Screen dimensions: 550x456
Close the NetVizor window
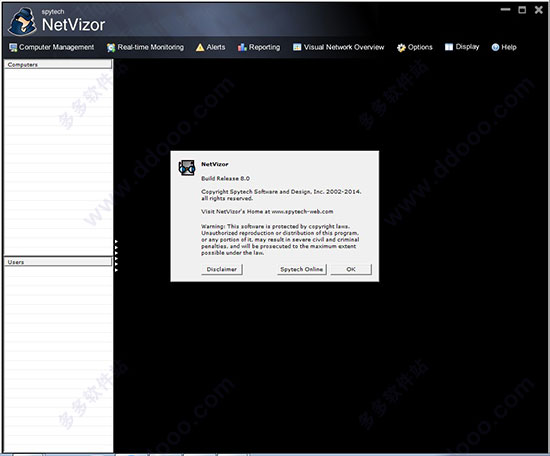point(539,10)
